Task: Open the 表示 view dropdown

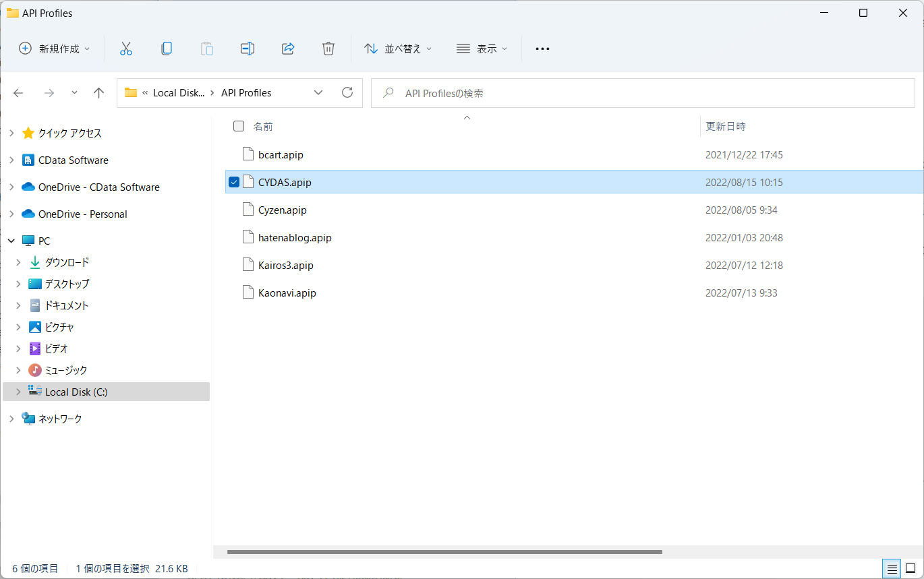Action: pyautogui.click(x=482, y=49)
